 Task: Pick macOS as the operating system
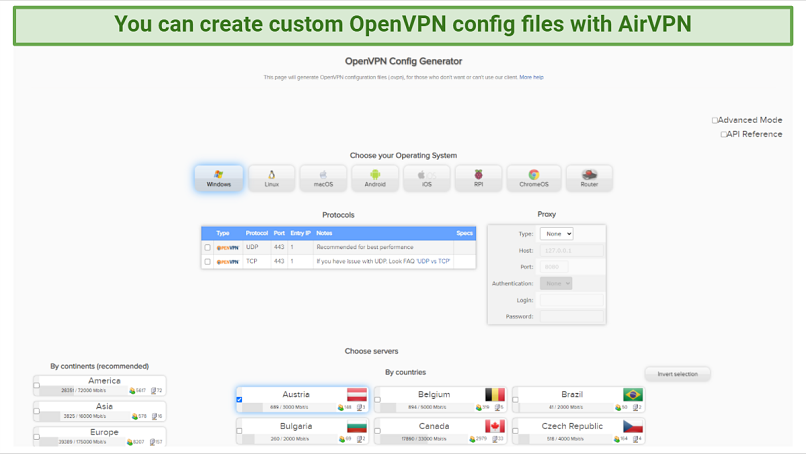pyautogui.click(x=323, y=178)
